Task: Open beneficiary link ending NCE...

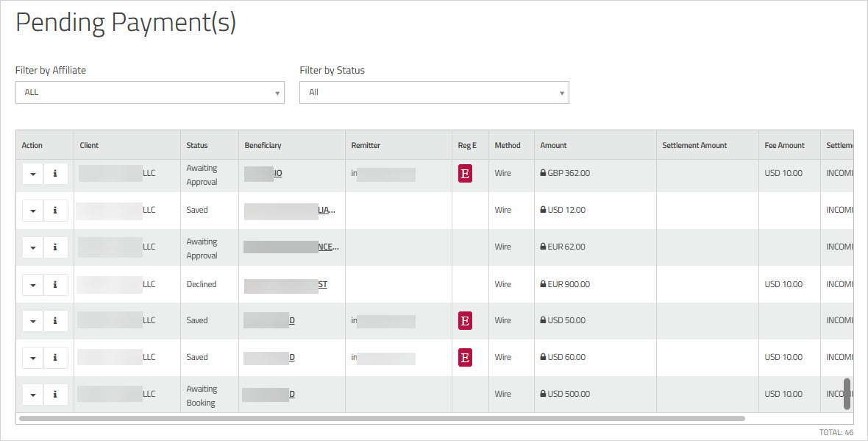Action: click(291, 247)
